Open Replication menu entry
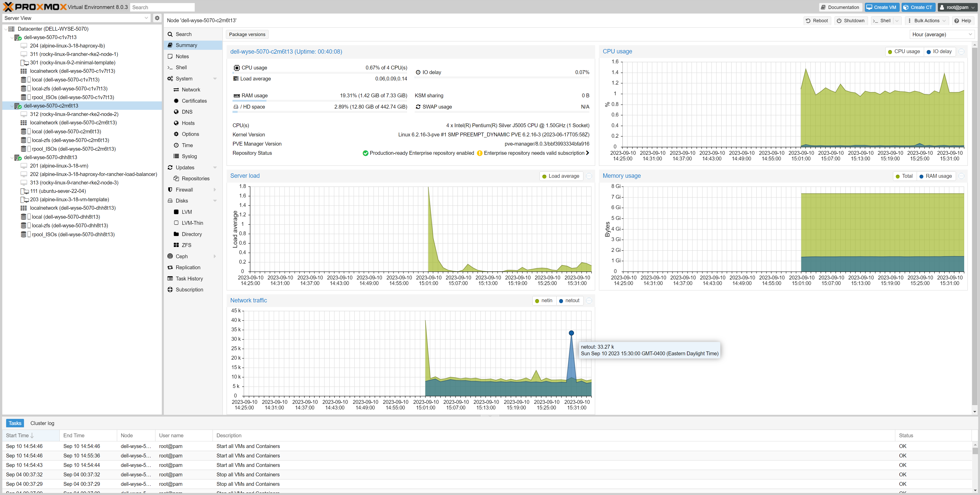The height and width of the screenshot is (495, 980). pos(188,267)
